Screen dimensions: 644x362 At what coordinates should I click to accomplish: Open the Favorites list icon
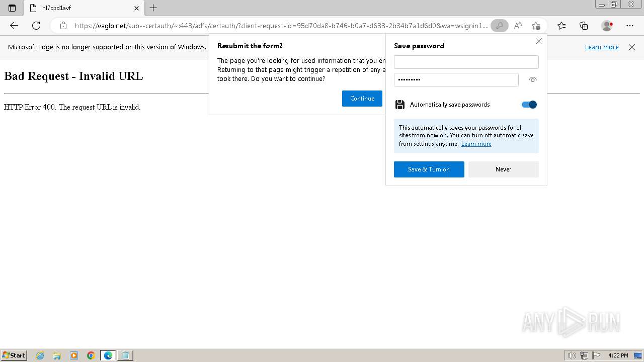(x=561, y=26)
